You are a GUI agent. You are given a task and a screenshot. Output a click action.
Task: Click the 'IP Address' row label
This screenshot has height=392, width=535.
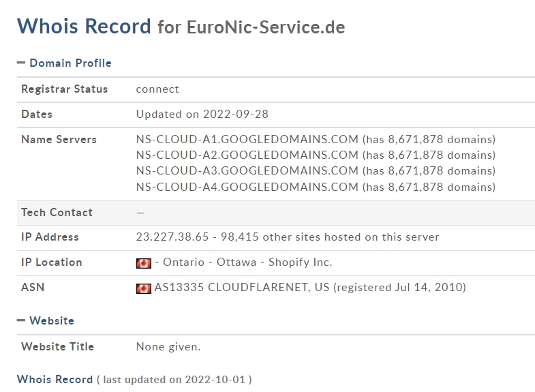(50, 237)
